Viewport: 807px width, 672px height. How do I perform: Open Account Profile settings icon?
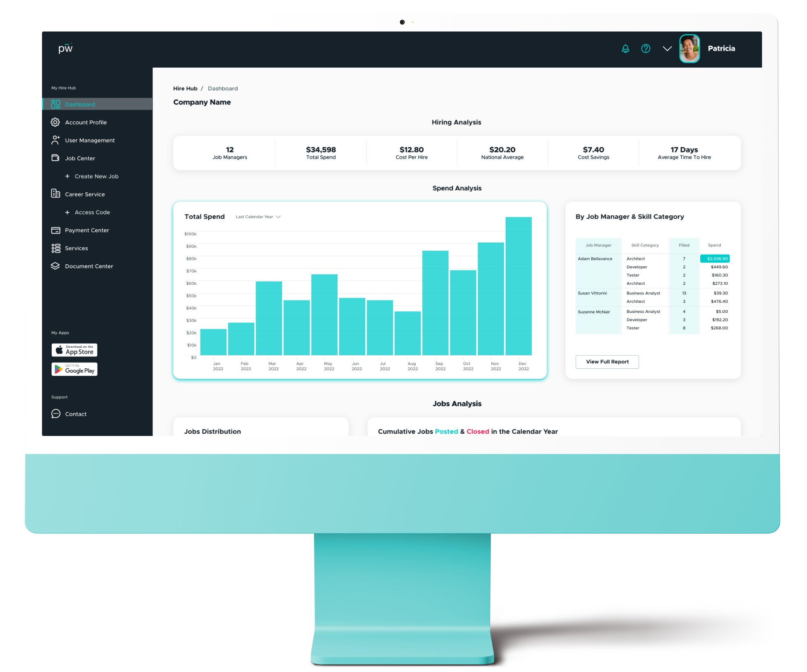tap(55, 122)
